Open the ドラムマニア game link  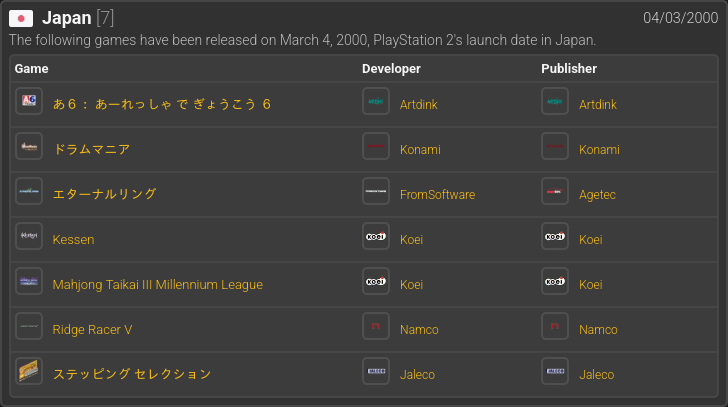point(91,149)
